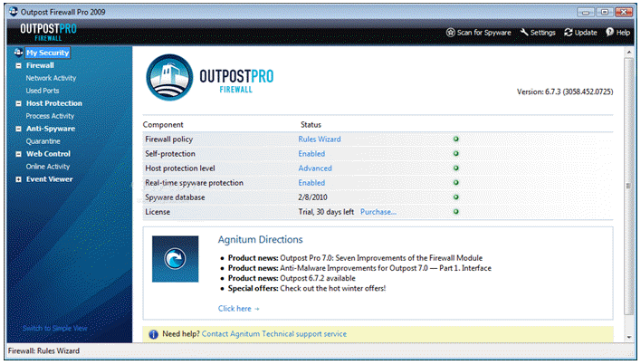Click the Help question icon

point(610,32)
